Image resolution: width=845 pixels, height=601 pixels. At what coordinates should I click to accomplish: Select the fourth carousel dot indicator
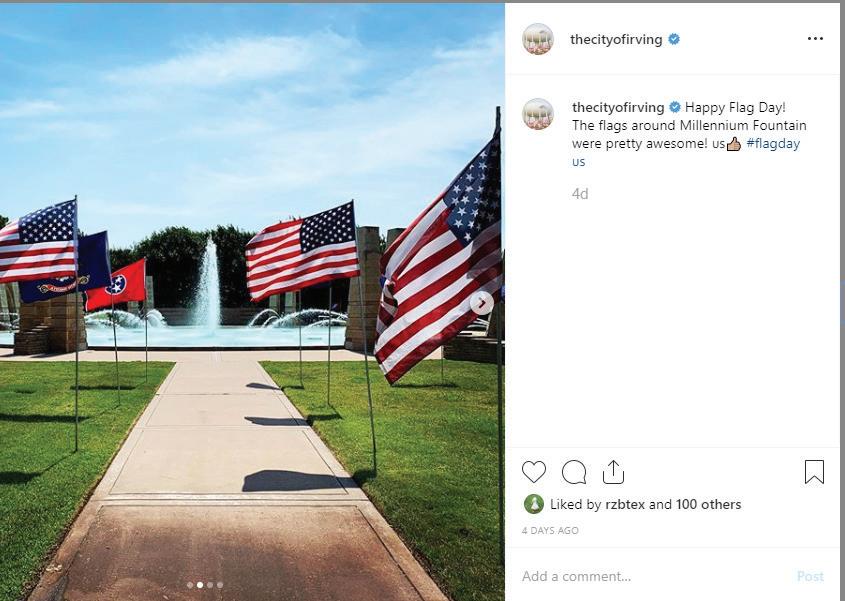coord(219,585)
